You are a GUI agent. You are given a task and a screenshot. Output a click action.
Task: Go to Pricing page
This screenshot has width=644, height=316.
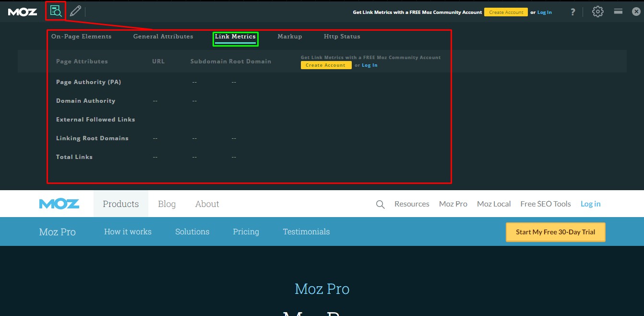(x=246, y=231)
